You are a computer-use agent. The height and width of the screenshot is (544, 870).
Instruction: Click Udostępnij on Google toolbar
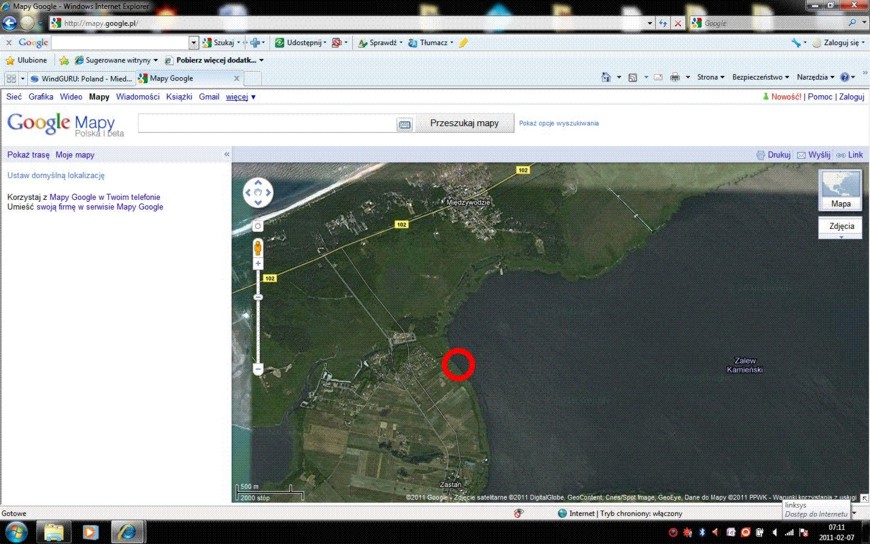pyautogui.click(x=300, y=42)
